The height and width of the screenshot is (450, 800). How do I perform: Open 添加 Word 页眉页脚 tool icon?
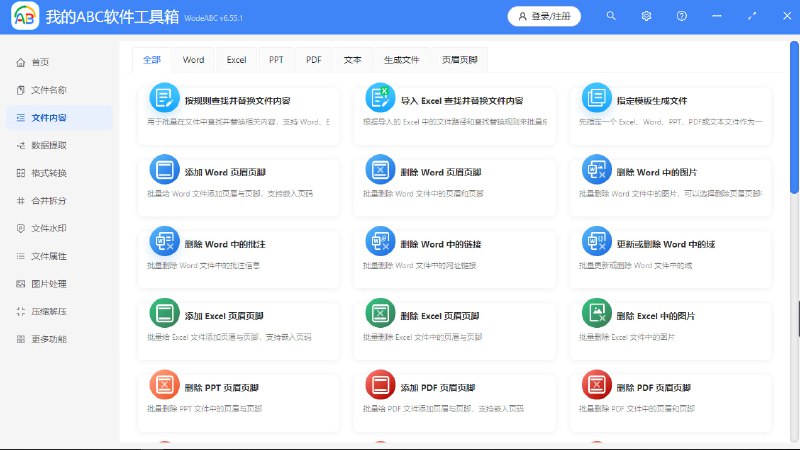(163, 169)
